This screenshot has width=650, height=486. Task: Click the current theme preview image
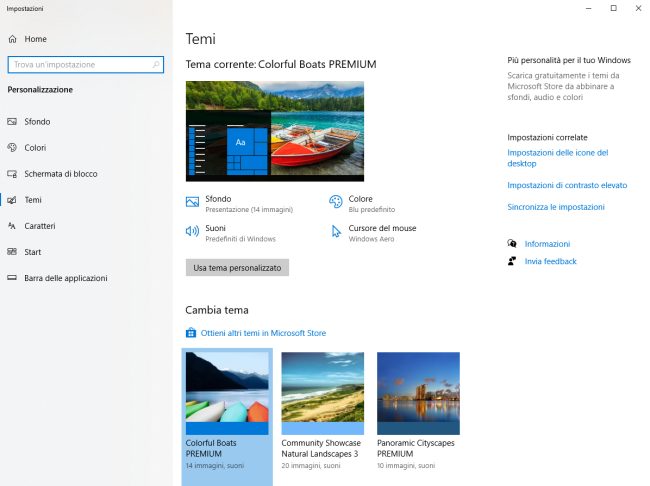click(275, 131)
